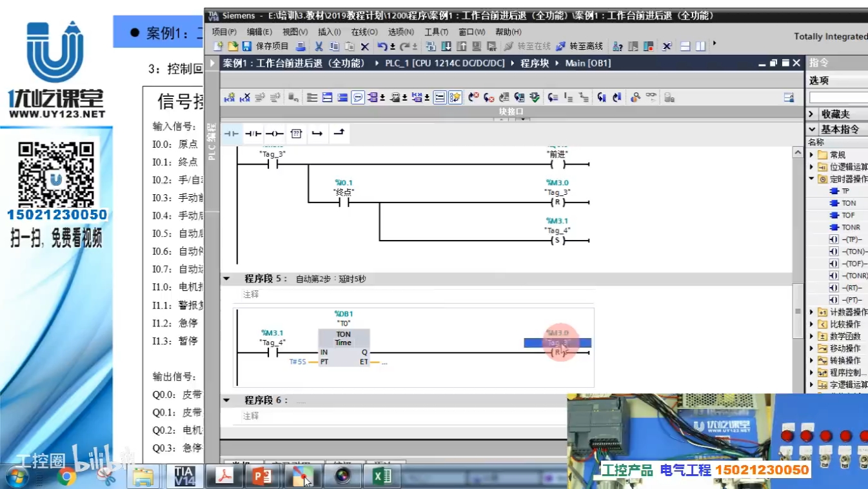
Task: Expand the 计数器操作 folder
Action: 812,312
